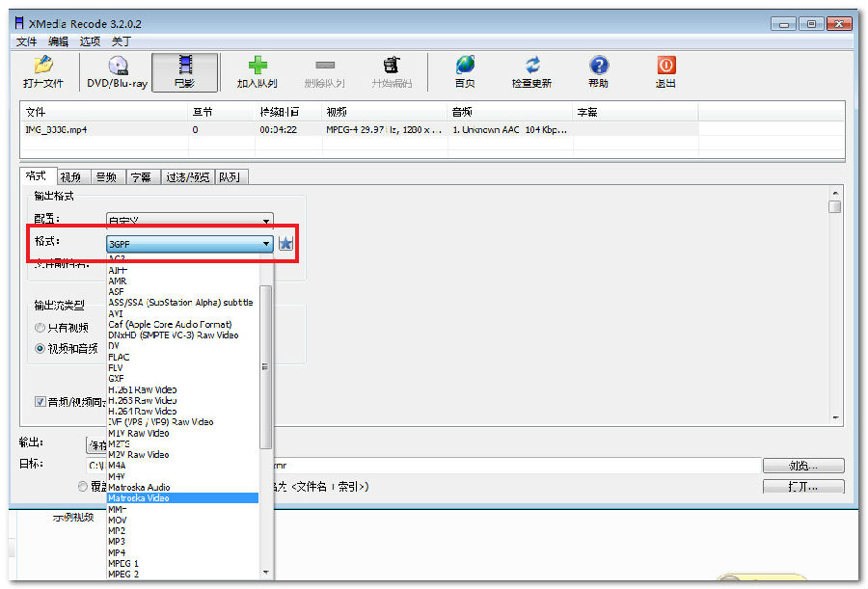Click the check for updates icon
The height and width of the screenshot is (589, 868).
pyautogui.click(x=532, y=72)
